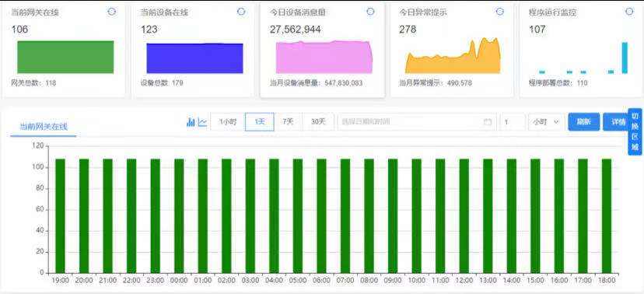Viewport: 644px width, 294px height.
Task: Select the 当前网关在线 chart tab
Action: (44, 127)
